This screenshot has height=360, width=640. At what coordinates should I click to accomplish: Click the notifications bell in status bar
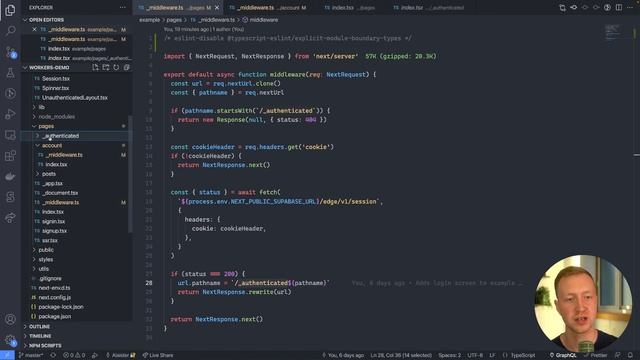630,355
